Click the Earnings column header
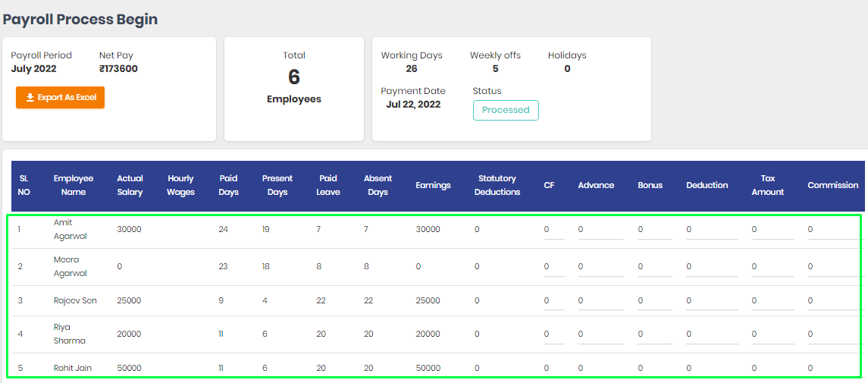The image size is (868, 383). click(434, 185)
